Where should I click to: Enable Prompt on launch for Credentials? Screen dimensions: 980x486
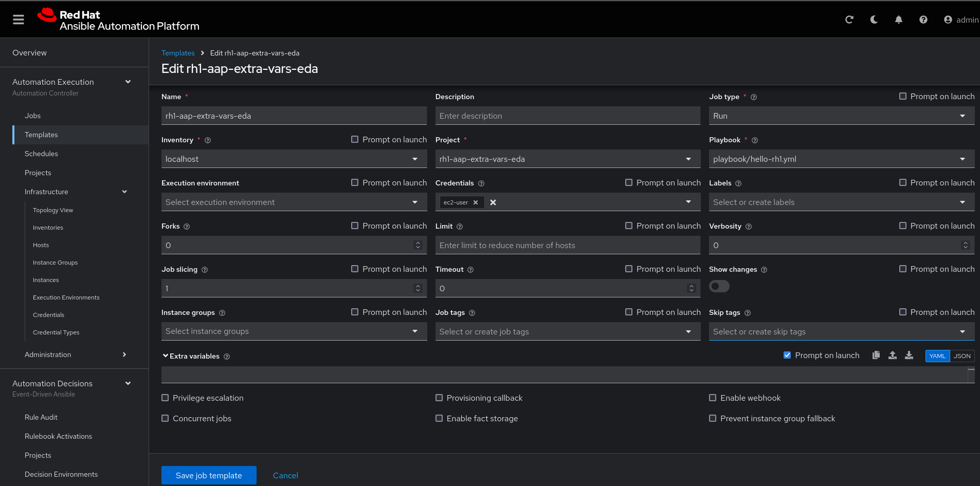(629, 182)
